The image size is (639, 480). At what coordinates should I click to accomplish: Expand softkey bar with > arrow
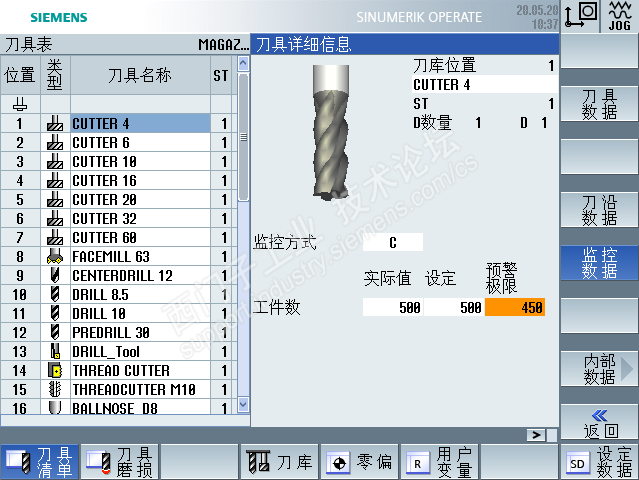(536, 435)
